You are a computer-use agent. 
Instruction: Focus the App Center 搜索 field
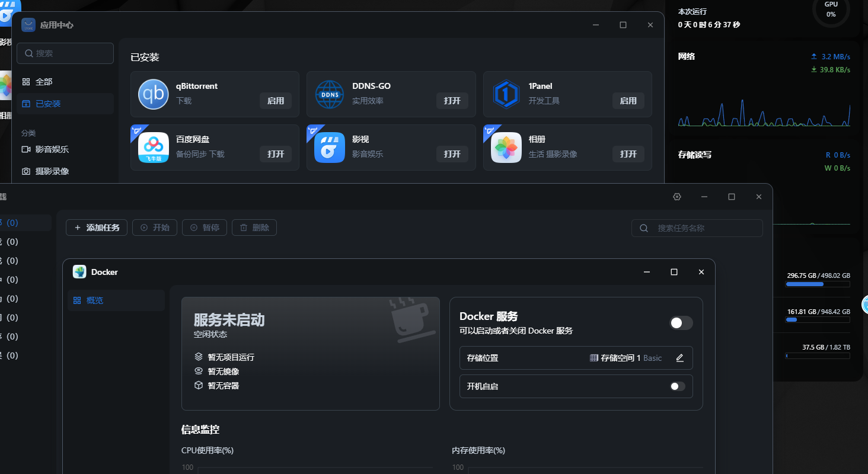[65, 53]
